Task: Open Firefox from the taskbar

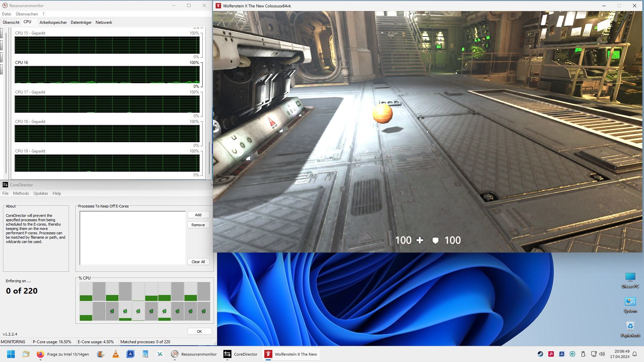Action: pyautogui.click(x=40, y=354)
